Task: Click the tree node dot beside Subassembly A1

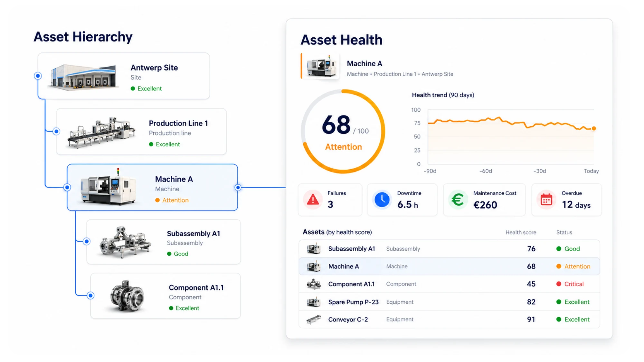Action: pyautogui.click(x=87, y=241)
